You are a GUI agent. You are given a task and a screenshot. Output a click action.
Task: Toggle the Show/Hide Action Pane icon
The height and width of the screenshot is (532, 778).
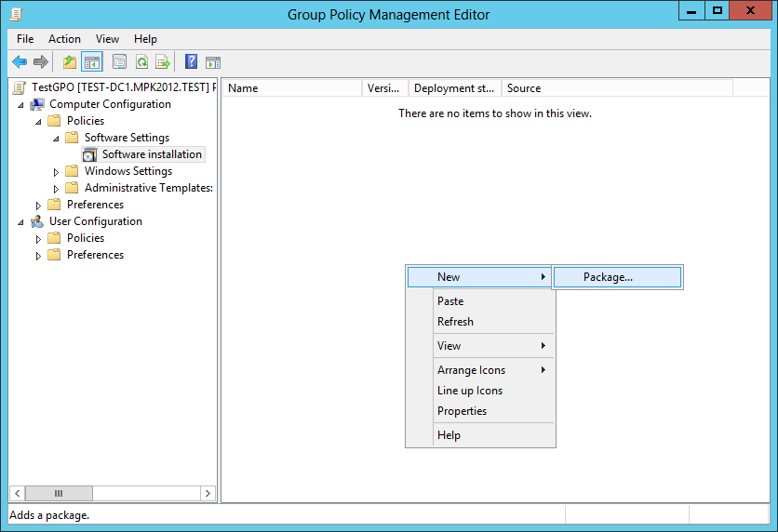click(x=213, y=62)
